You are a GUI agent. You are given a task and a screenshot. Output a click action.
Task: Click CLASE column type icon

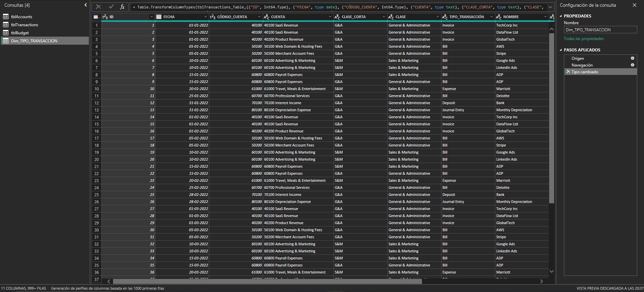[x=391, y=17]
